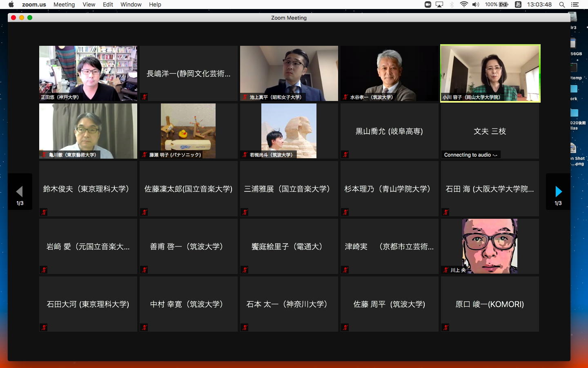Click muted mic icon on 黒山喬允 tile
The image size is (588, 368).
click(x=345, y=155)
